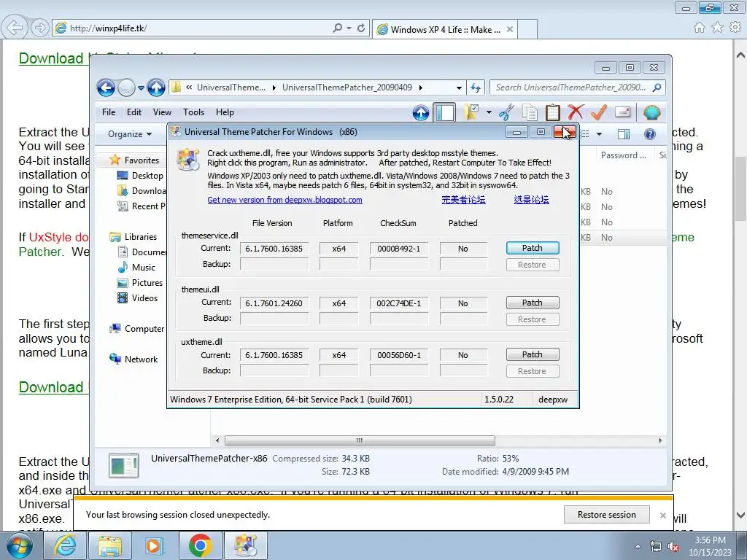This screenshot has height=560, width=747.
Task: Open dropdown arrow next to folder options icon
Action: click(489, 112)
